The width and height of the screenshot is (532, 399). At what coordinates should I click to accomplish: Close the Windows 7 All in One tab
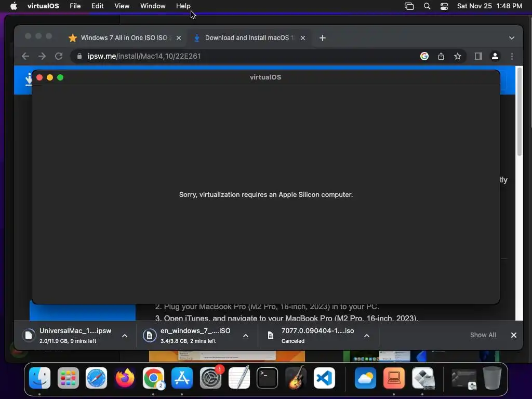(179, 38)
